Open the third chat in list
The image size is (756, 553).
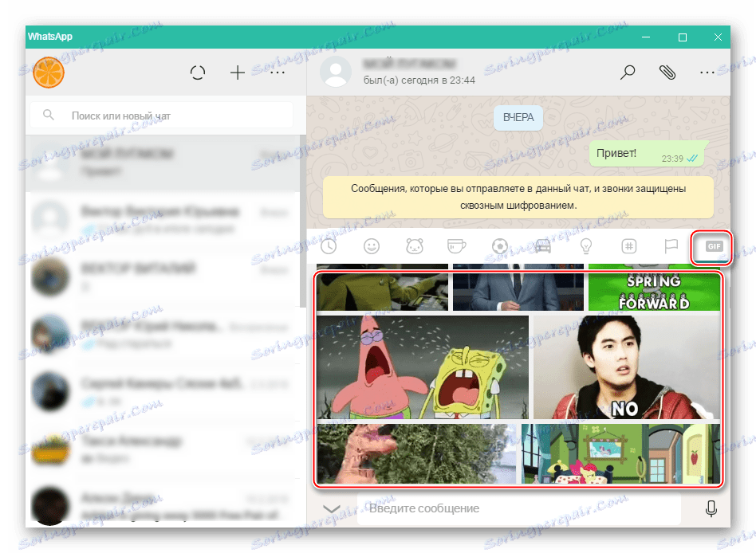pos(163,277)
